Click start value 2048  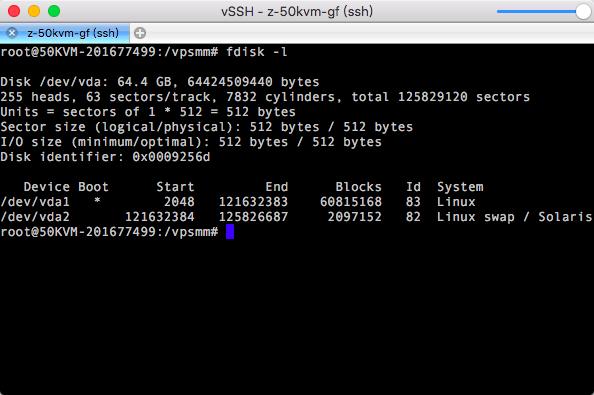point(179,202)
